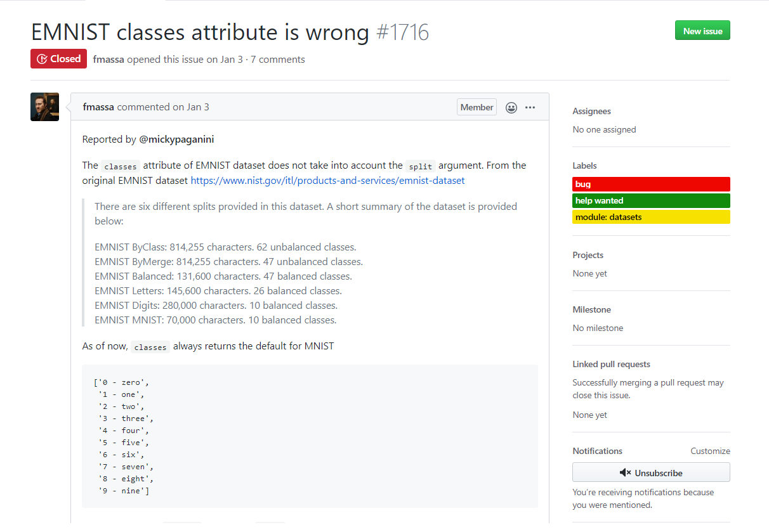Select the yellow module: datasets label
This screenshot has width=769, height=532.
(x=651, y=217)
